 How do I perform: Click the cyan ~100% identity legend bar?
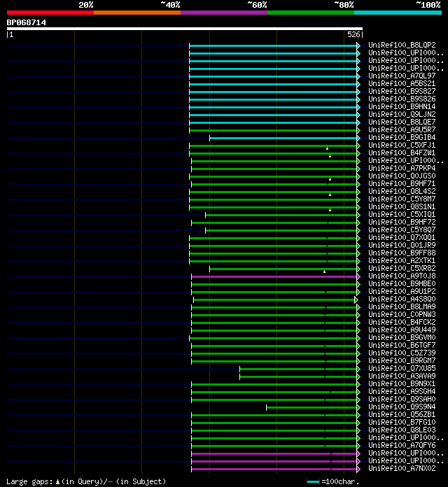(398, 13)
